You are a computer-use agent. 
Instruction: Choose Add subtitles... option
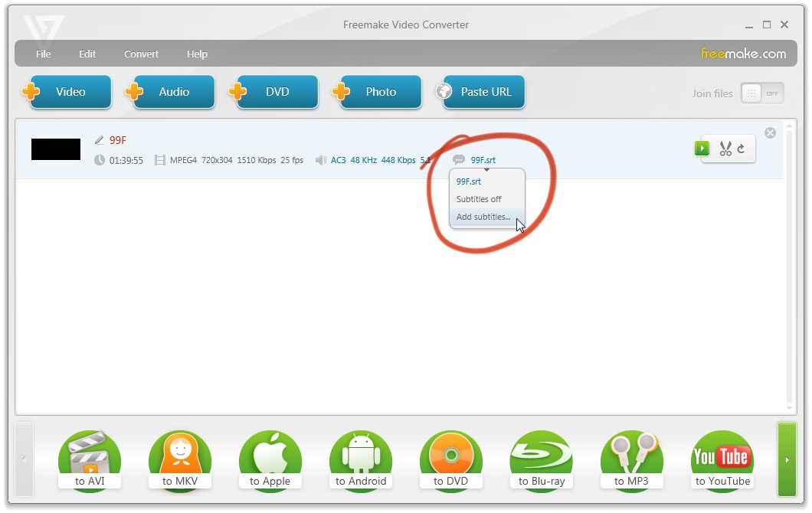[483, 217]
